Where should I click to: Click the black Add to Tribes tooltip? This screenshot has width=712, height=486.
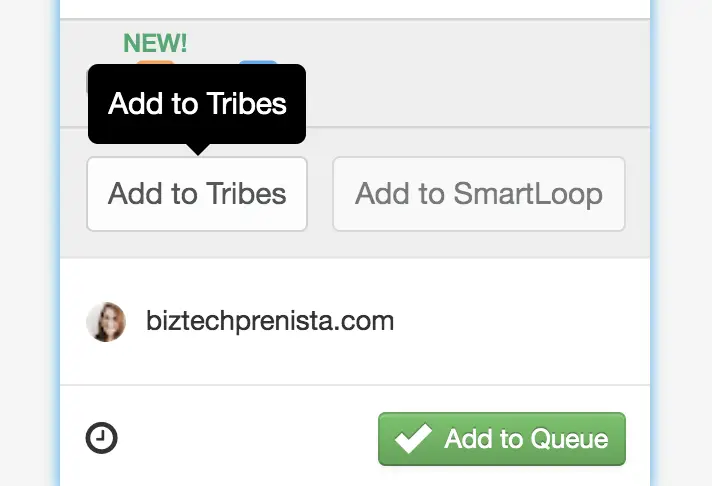click(197, 104)
